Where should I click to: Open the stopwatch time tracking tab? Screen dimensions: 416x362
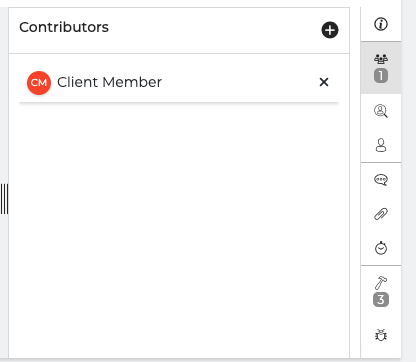pyautogui.click(x=381, y=248)
